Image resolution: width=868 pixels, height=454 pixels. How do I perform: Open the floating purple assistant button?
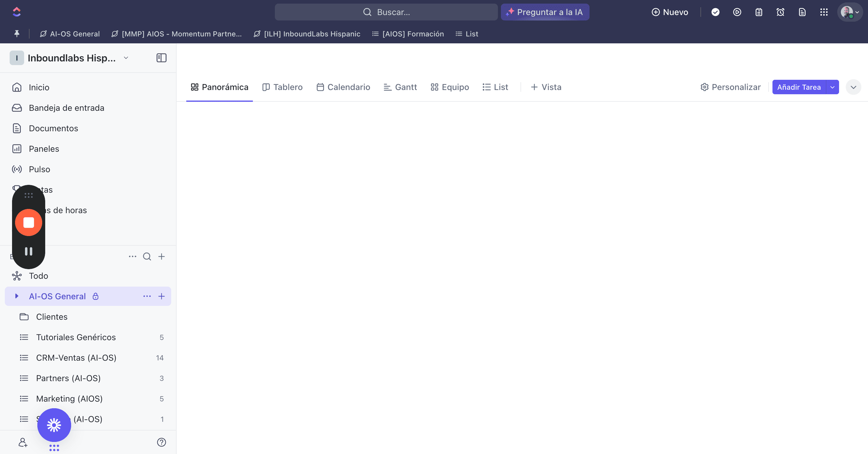54,425
